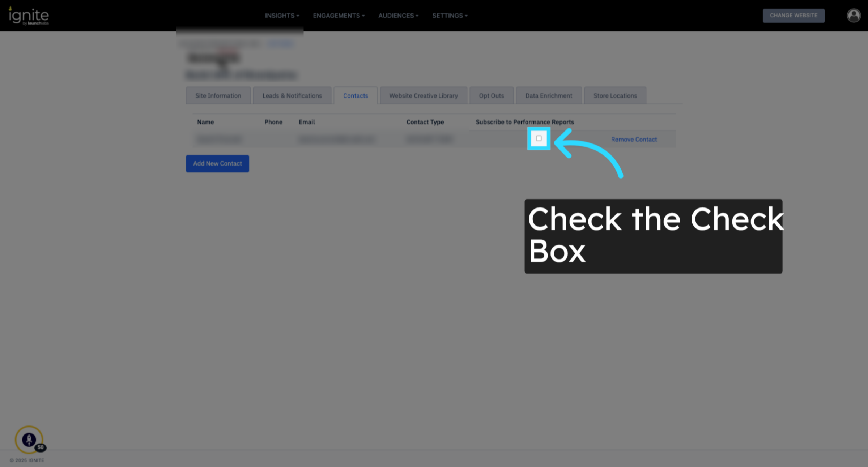
Task: Open the user profile avatar icon
Action: tap(854, 16)
